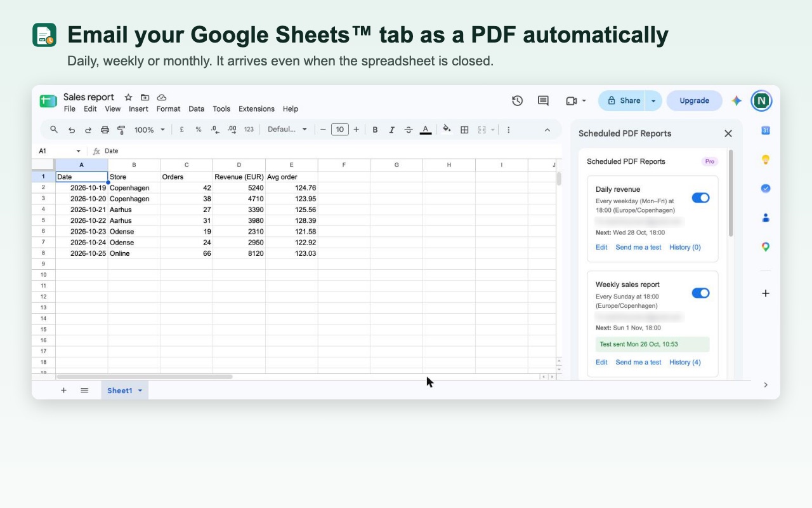Viewport: 812px width, 508px height.
Task: Open the font Default dropdown
Action: [x=287, y=130]
